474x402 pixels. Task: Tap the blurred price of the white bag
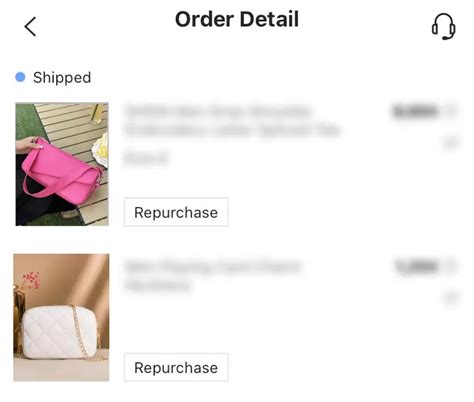[416, 267]
